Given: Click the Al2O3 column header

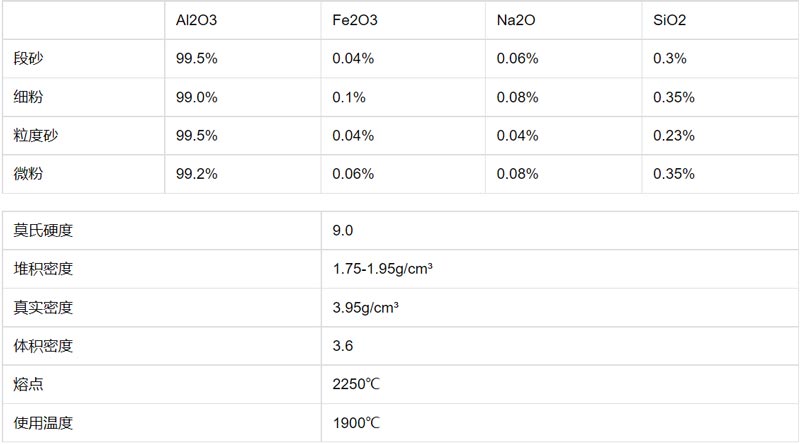Looking at the screenshot, I should (196, 20).
